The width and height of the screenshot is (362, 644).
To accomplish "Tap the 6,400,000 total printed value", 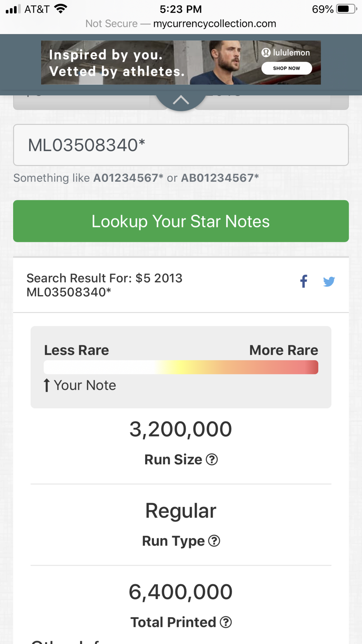I will 181,592.
